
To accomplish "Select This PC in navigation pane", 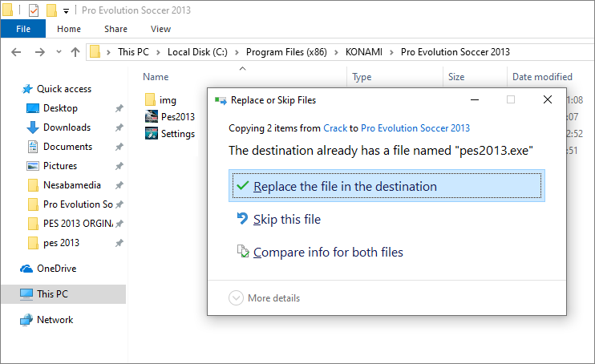I will pyautogui.click(x=63, y=294).
